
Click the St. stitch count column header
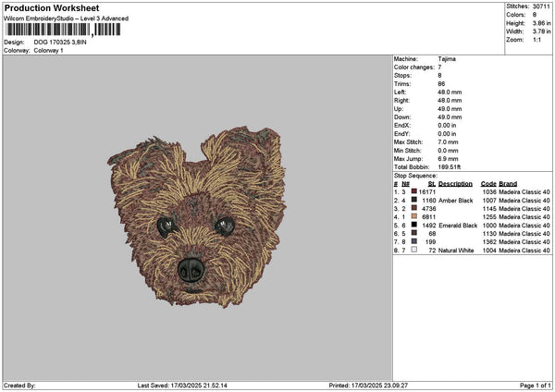click(431, 183)
